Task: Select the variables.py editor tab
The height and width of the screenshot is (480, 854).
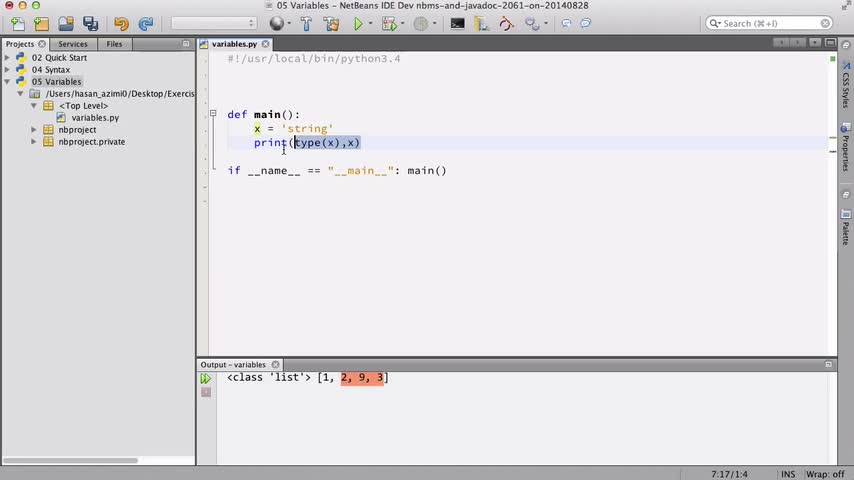Action: 234,44
